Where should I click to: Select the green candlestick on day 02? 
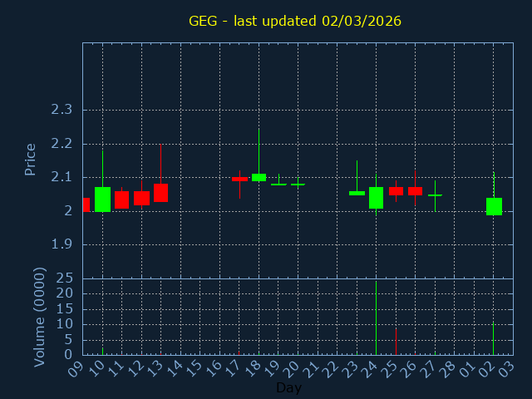(494, 206)
